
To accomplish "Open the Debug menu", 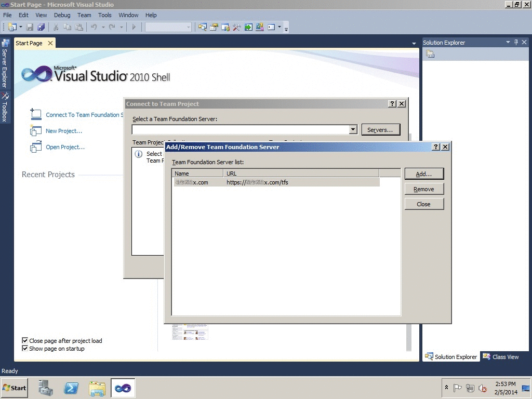I will click(x=62, y=15).
